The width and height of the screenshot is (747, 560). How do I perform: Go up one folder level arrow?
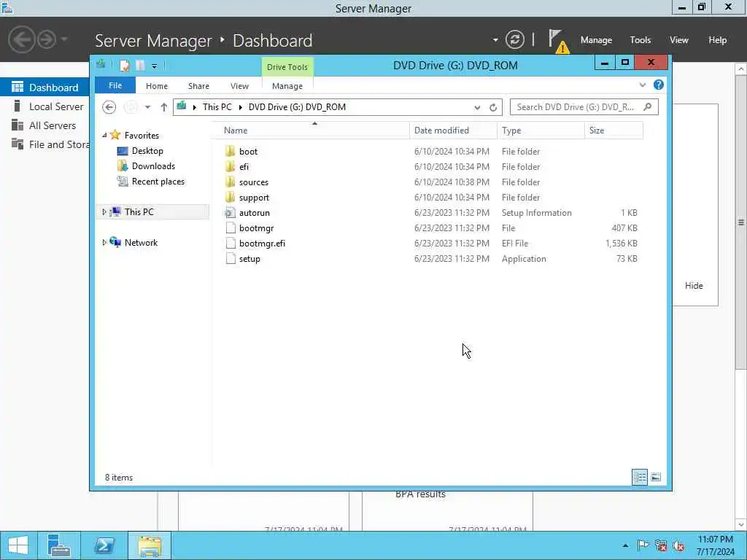click(x=164, y=107)
